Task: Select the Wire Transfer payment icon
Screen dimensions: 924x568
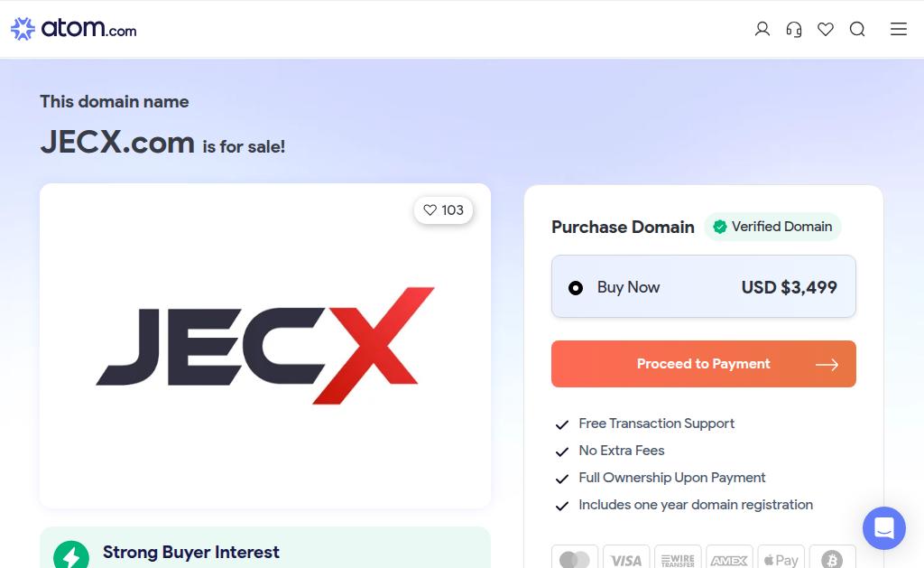Action: (x=678, y=559)
